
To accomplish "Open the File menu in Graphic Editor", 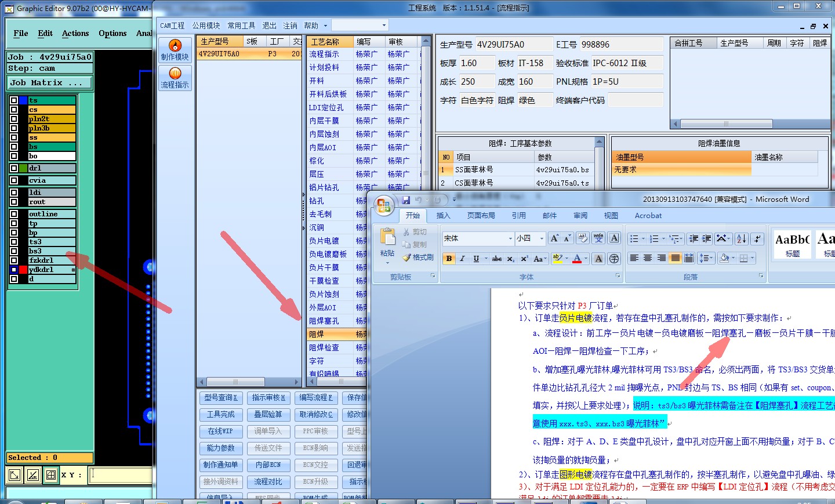I will [21, 33].
